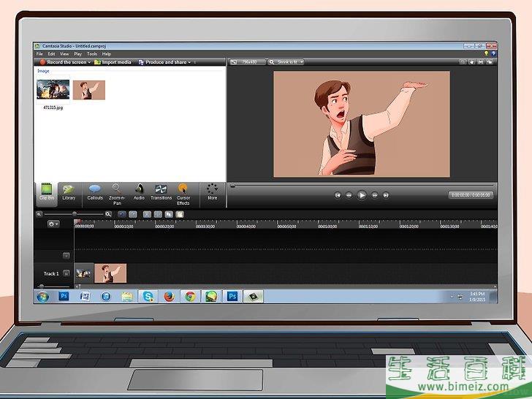Viewport: 532px width, 399px height.
Task: Select the pointing man image in Clip Bin
Action: 89,90
